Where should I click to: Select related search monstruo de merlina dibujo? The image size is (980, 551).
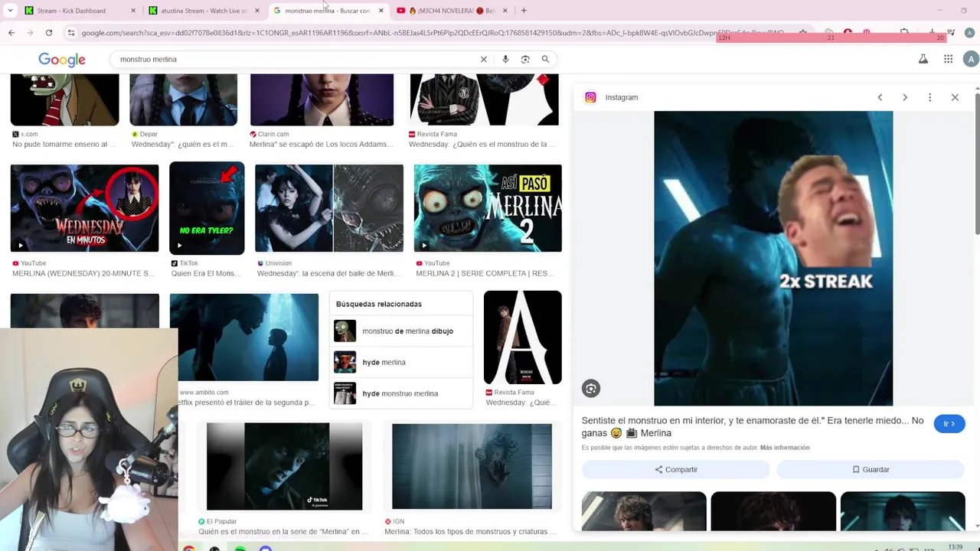tap(401, 331)
